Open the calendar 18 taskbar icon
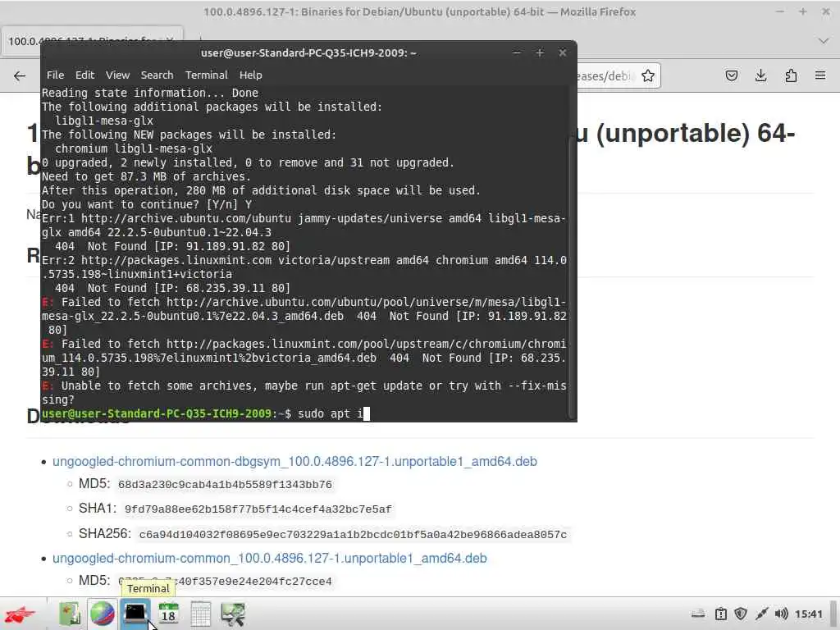Image resolution: width=840 pixels, height=630 pixels. tap(168, 614)
